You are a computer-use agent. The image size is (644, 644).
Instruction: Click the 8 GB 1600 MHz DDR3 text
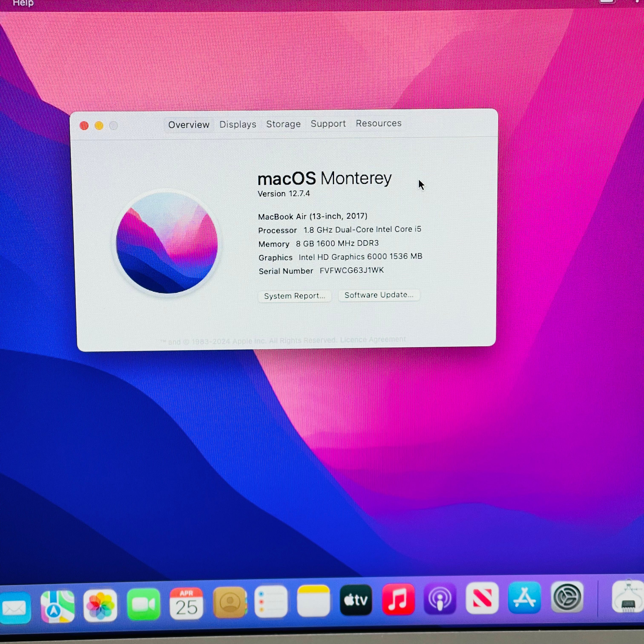coord(337,243)
